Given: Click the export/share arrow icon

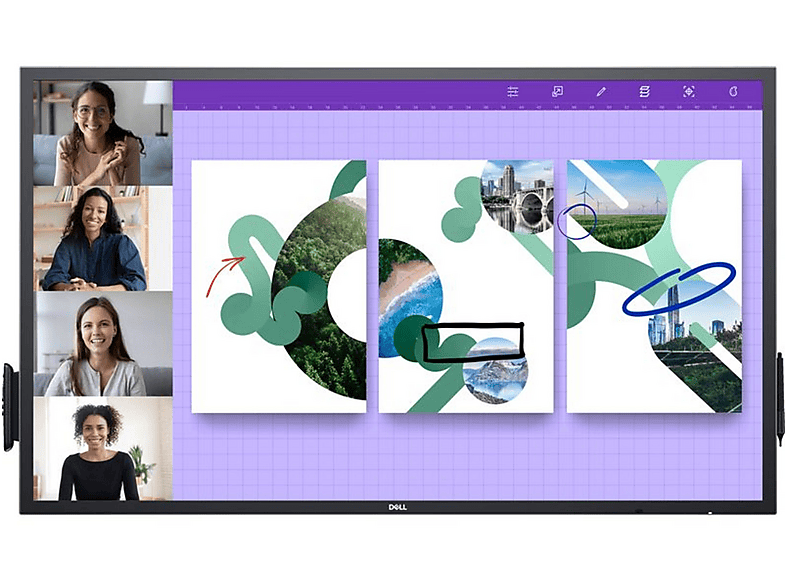Looking at the screenshot, I should coord(557,91).
